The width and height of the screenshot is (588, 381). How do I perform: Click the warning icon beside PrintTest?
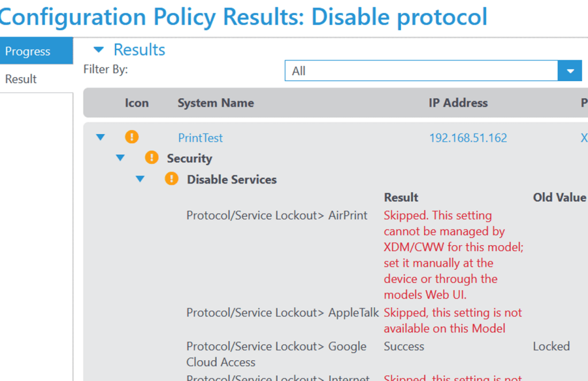point(132,138)
